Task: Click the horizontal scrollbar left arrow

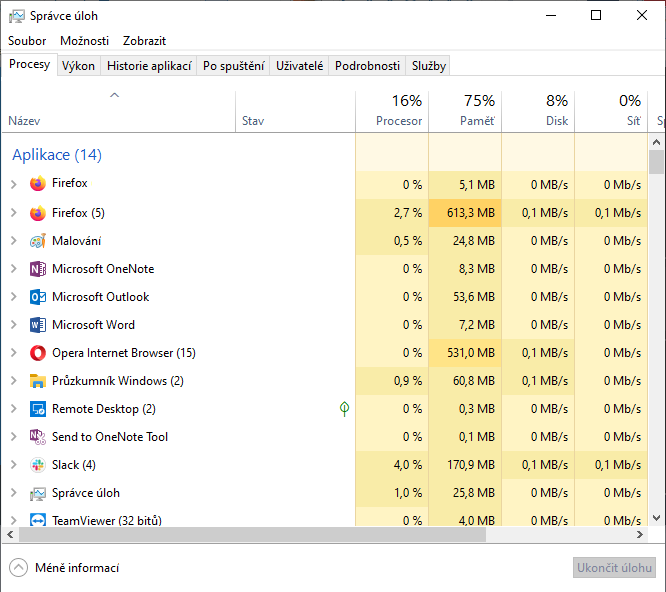Action: pos(10,535)
